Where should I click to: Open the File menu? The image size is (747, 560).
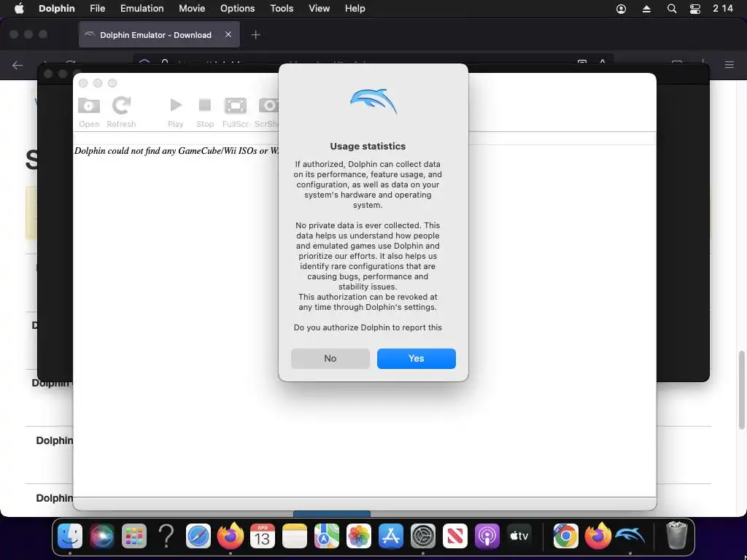[97, 9]
